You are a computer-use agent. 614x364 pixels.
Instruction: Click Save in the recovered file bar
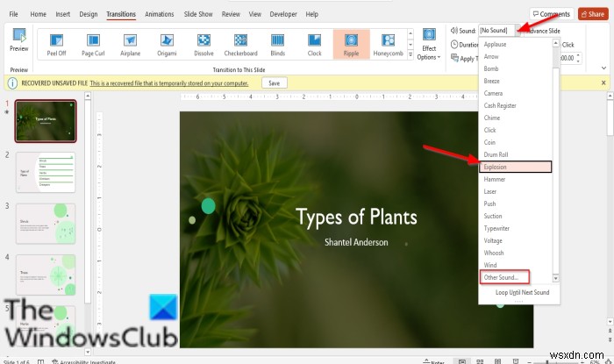pyautogui.click(x=274, y=83)
